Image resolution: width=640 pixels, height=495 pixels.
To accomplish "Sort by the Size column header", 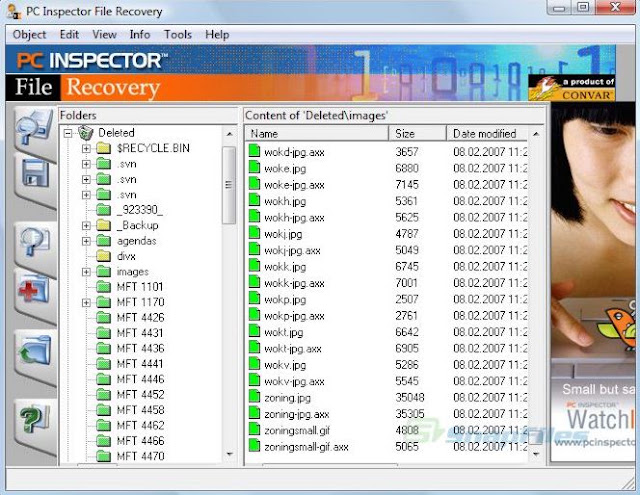I will click(x=418, y=133).
